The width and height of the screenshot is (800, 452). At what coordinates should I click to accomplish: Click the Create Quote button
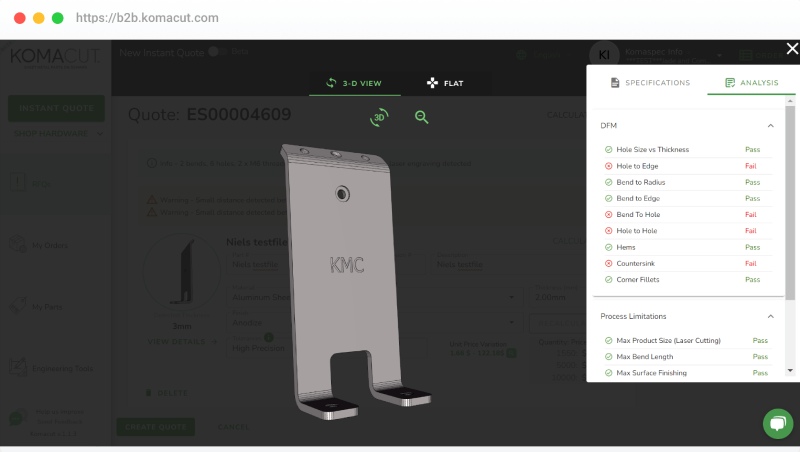(x=156, y=427)
